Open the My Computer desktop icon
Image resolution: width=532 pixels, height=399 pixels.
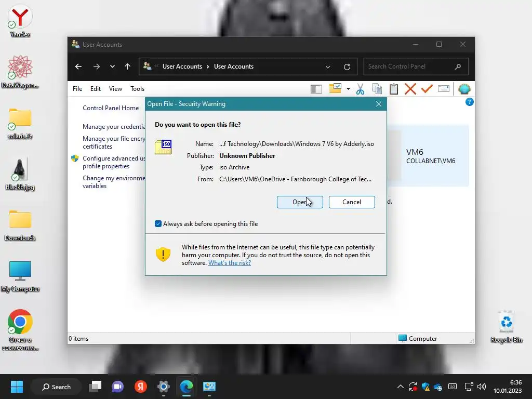20,275
